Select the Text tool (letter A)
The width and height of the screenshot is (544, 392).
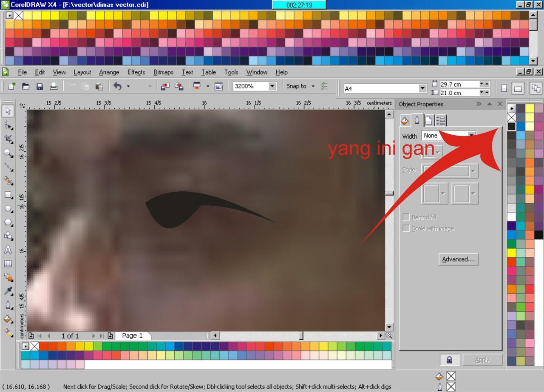pos(8,250)
